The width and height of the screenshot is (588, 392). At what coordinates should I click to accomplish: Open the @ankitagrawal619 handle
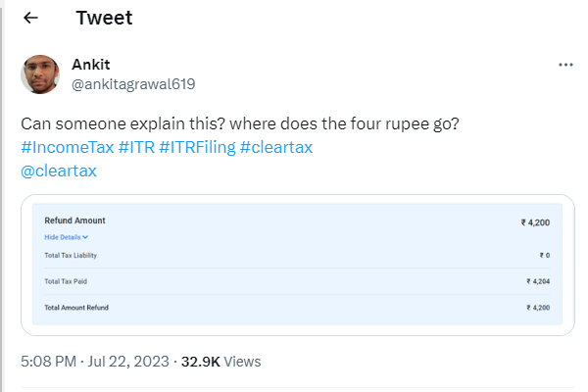coord(134,84)
